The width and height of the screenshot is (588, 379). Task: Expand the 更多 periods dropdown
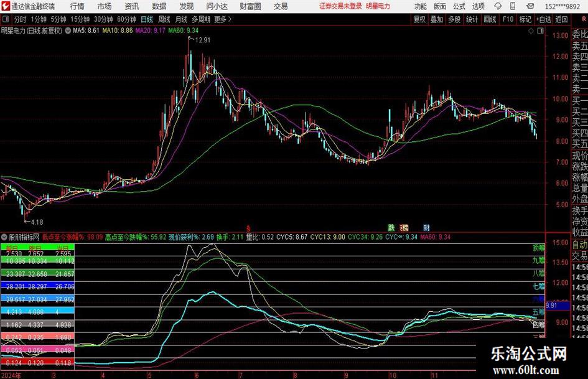click(x=223, y=19)
